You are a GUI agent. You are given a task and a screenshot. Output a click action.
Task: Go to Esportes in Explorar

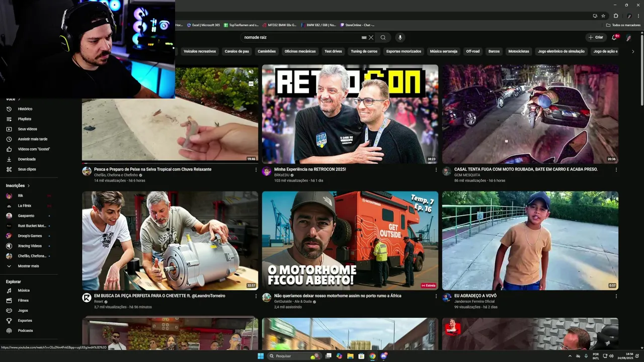[x=25, y=320]
